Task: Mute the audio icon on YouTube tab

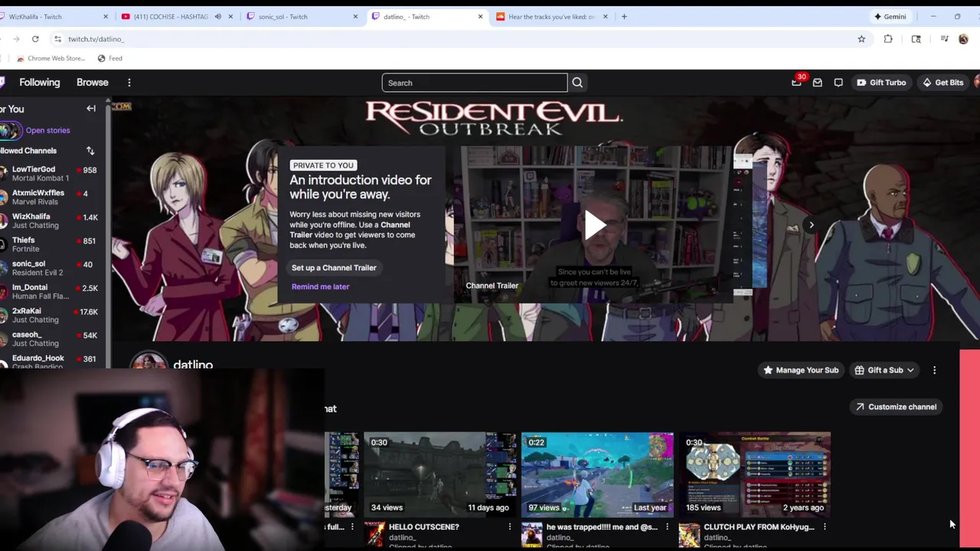Action: pyautogui.click(x=217, y=16)
